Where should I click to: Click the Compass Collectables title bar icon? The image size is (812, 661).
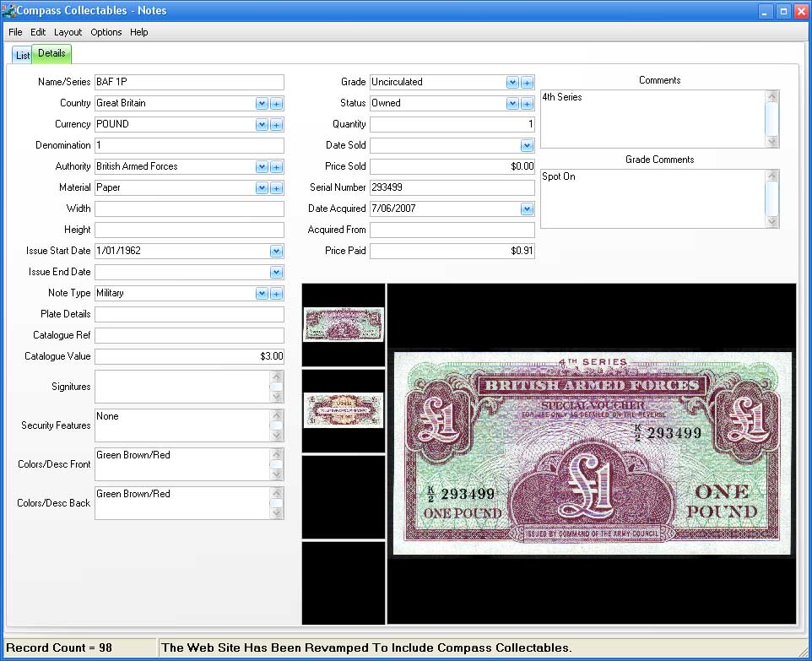[8, 10]
